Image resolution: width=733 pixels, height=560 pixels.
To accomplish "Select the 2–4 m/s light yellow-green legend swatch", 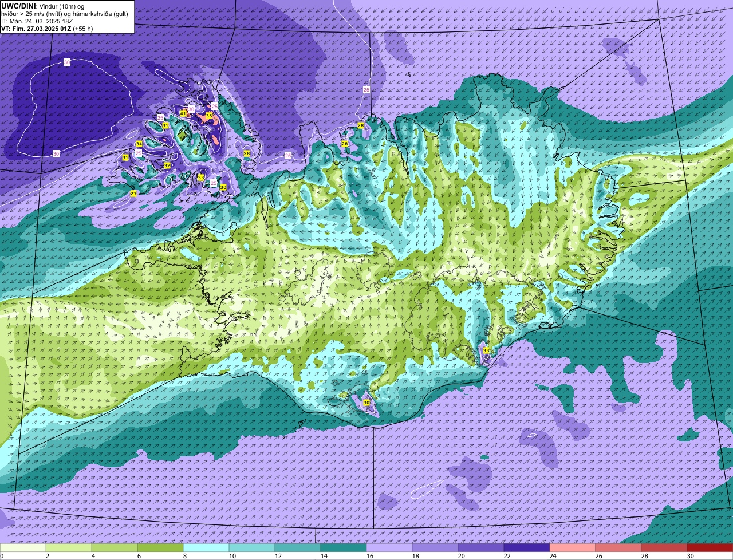I will [x=69, y=547].
